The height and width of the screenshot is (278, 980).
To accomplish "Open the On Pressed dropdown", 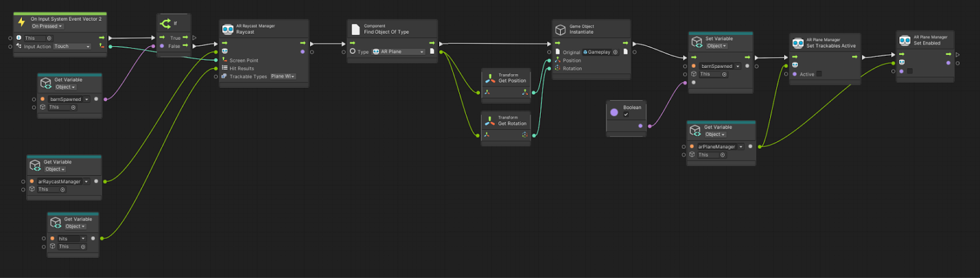I will [47, 26].
